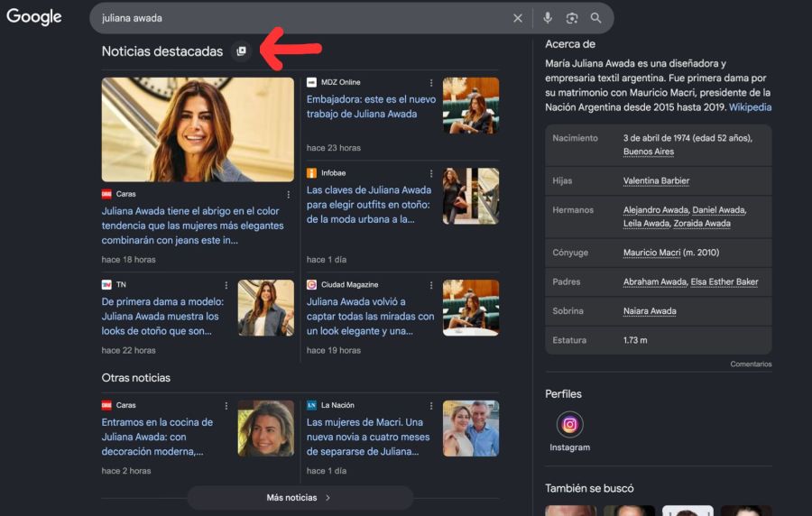Screen dimensions: 812x516
Task: Click the Valentina Barbier link
Action: (x=656, y=180)
